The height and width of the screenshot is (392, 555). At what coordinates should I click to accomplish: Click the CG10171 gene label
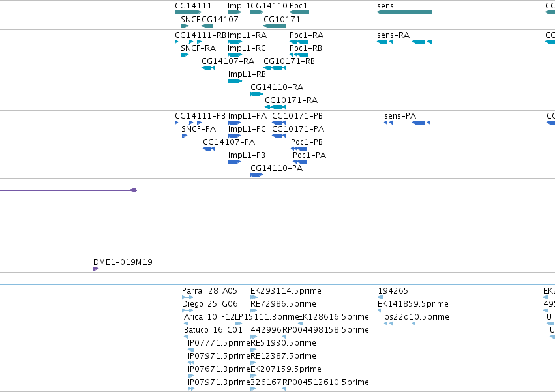(x=282, y=19)
